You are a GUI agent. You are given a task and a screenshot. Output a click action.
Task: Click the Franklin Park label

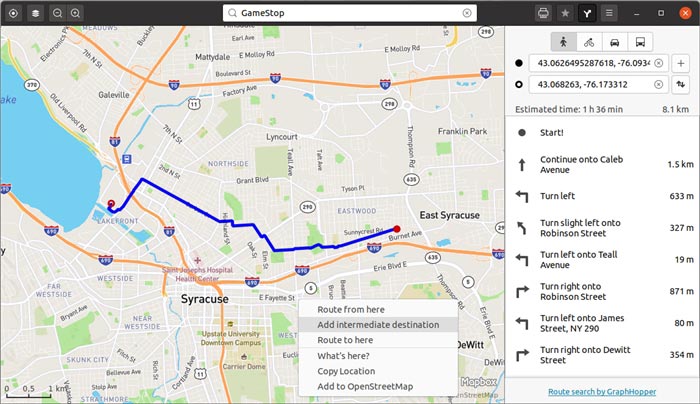462,131
